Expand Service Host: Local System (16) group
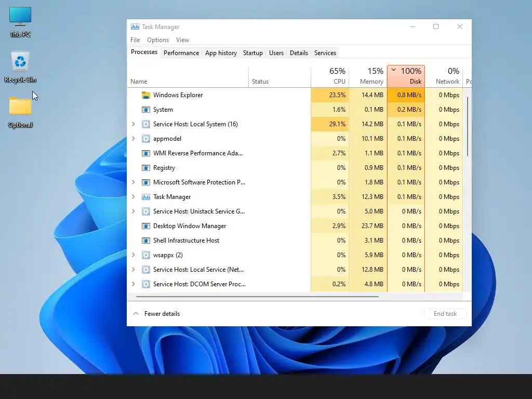 (x=134, y=124)
